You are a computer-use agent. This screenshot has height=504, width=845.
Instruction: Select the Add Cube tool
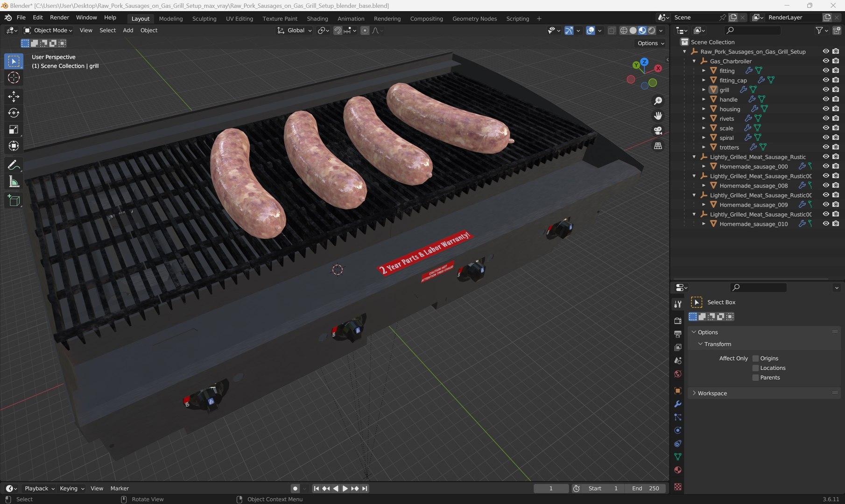point(14,201)
